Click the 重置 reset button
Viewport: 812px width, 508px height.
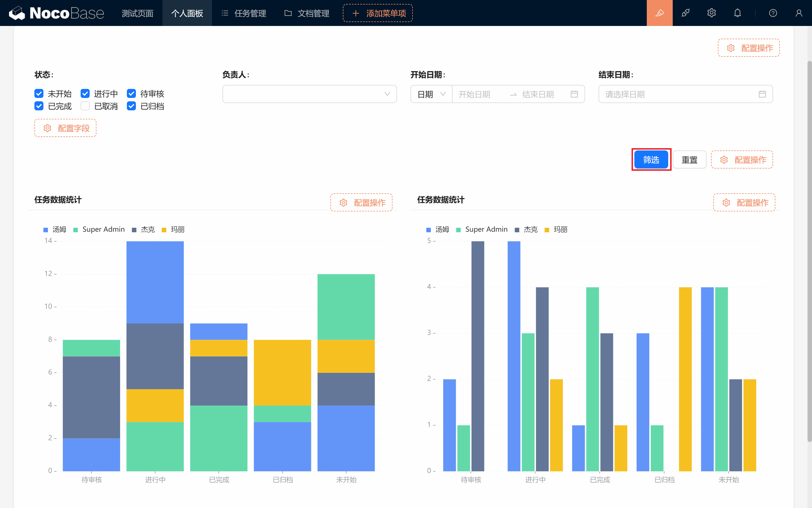689,159
